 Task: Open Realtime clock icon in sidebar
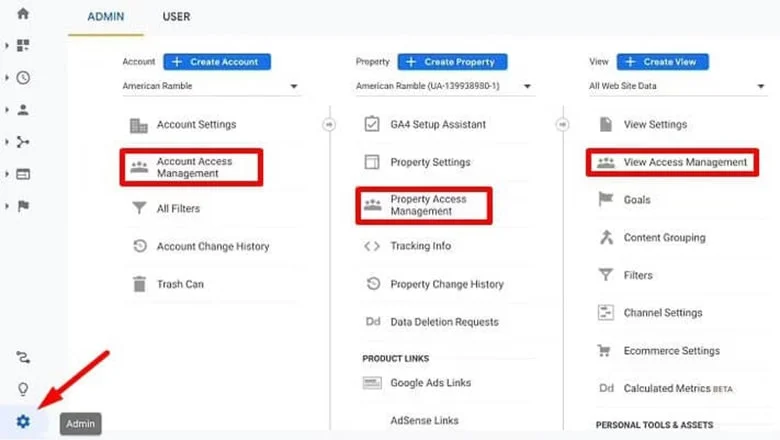(x=23, y=78)
